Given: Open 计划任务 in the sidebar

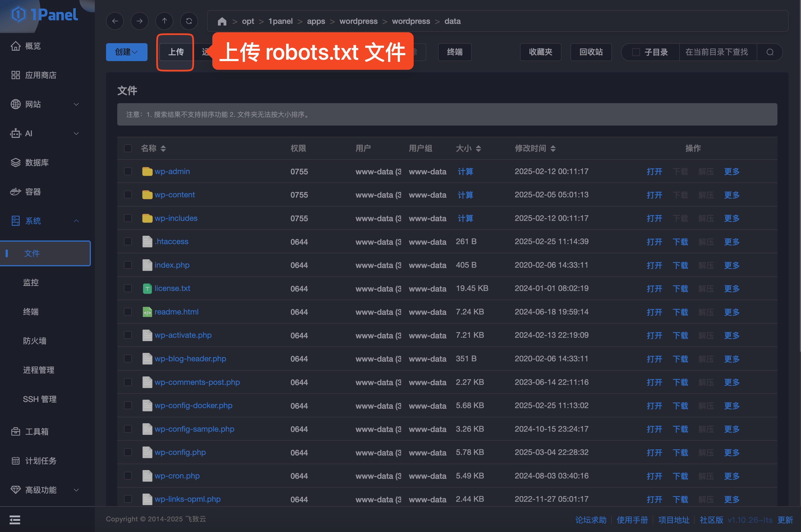Looking at the screenshot, I should (x=41, y=461).
